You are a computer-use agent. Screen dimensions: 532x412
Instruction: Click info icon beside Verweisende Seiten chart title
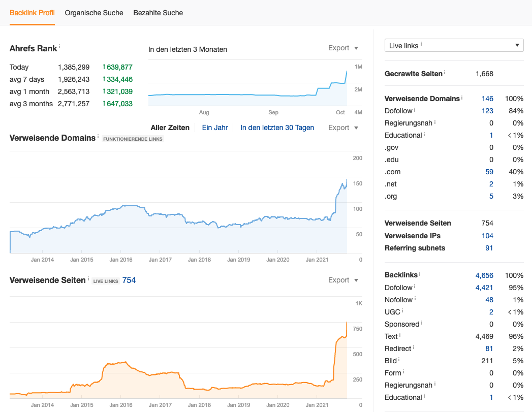[x=88, y=279]
